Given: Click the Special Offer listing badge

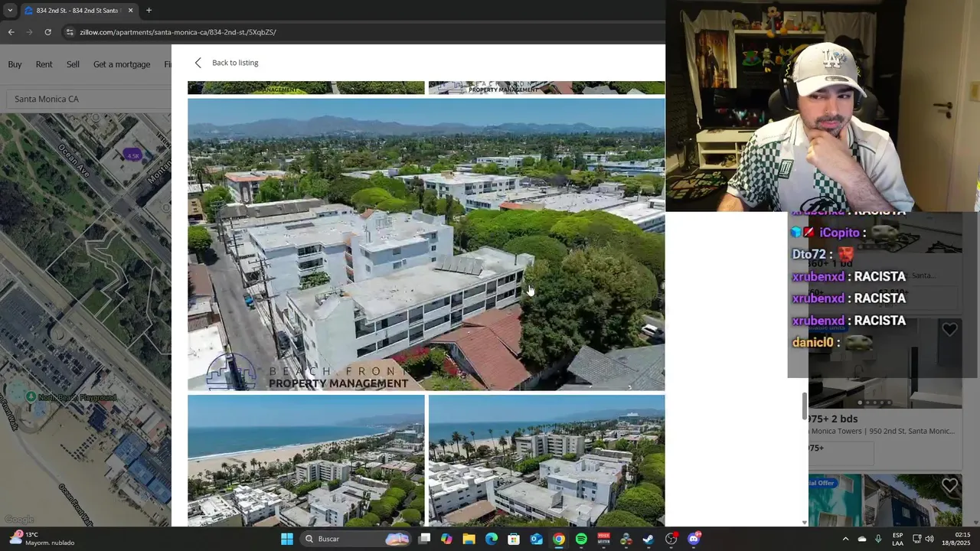Looking at the screenshot, I should (822, 483).
